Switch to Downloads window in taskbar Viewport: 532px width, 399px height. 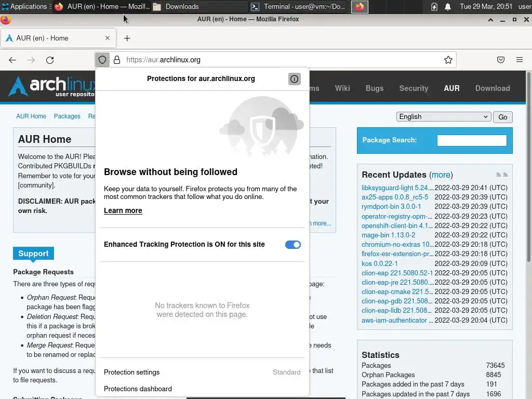(x=199, y=6)
